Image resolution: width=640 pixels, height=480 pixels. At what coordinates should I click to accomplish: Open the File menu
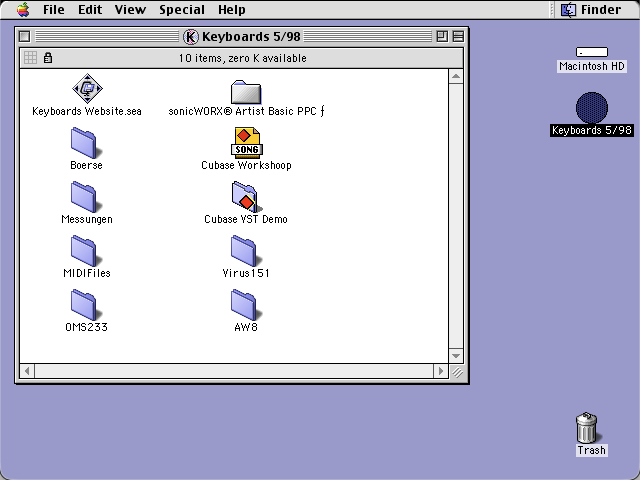tap(53, 9)
